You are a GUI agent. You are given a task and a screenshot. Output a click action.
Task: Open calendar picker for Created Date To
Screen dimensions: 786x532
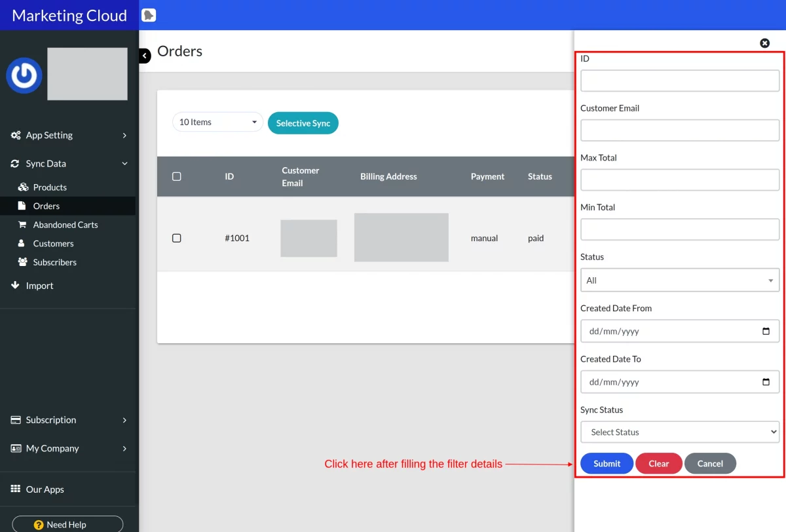point(766,382)
